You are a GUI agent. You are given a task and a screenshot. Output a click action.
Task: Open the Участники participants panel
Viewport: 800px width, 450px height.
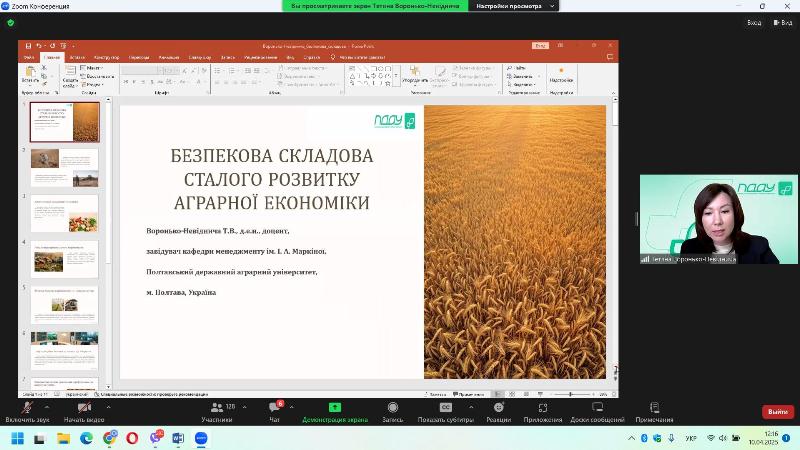coord(217,408)
